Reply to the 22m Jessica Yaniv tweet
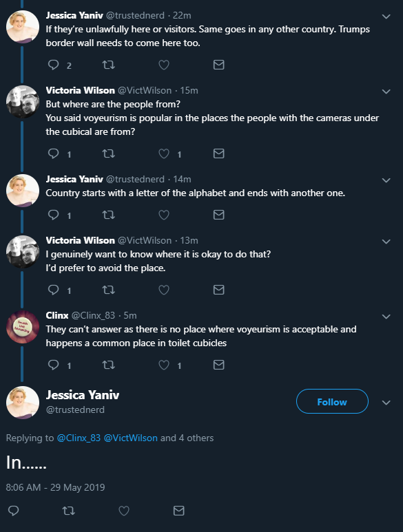Viewport: 403px width, 532px height. tap(54, 65)
